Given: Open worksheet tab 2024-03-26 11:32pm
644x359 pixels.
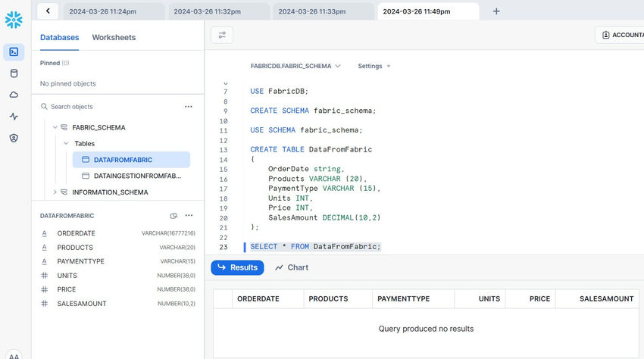Looking at the screenshot, I should point(219,11).
